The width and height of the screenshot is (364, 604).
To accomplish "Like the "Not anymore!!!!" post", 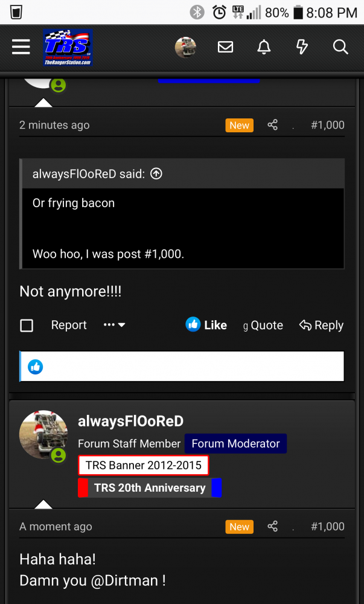I will coord(206,325).
